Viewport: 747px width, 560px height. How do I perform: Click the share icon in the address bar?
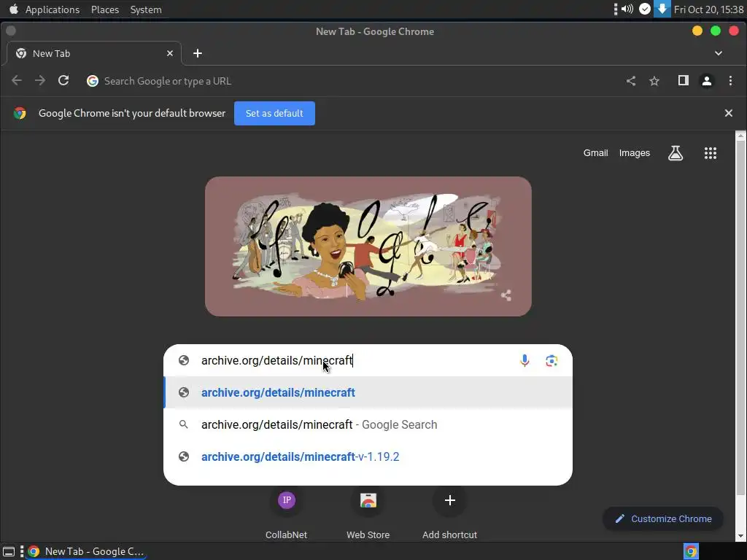coord(631,81)
